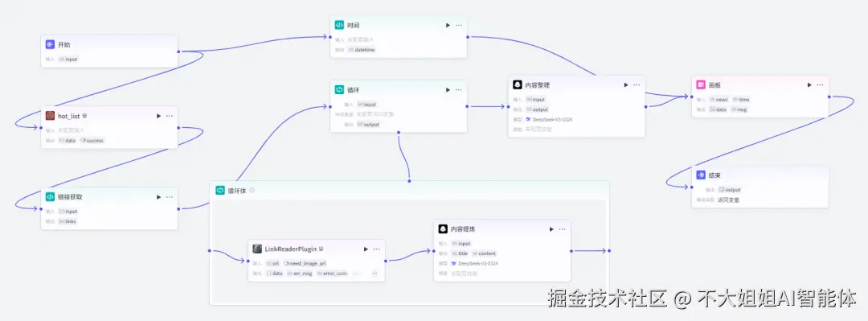Run the 画板 node with play button
Viewport: 868px width, 321px height.
[x=809, y=84]
